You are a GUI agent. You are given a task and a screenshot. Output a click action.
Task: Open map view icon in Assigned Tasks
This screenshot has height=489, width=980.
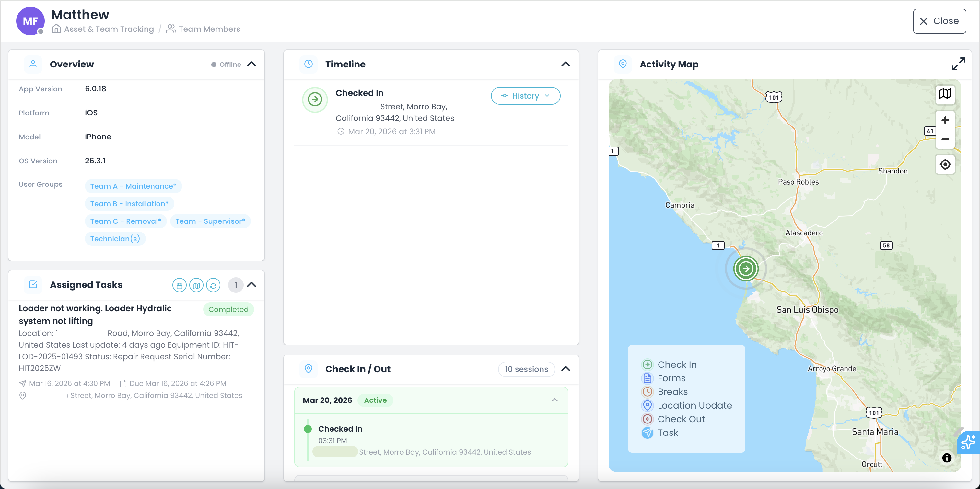coord(196,285)
